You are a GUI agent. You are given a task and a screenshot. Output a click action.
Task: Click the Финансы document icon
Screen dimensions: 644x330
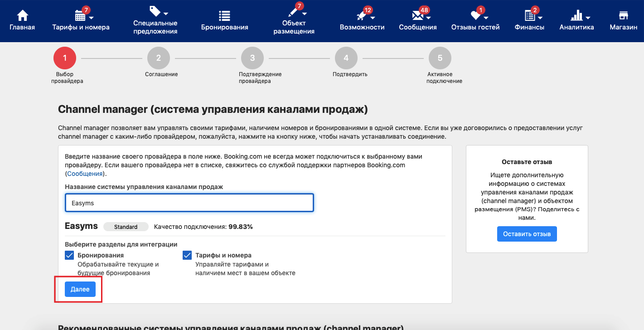(529, 16)
